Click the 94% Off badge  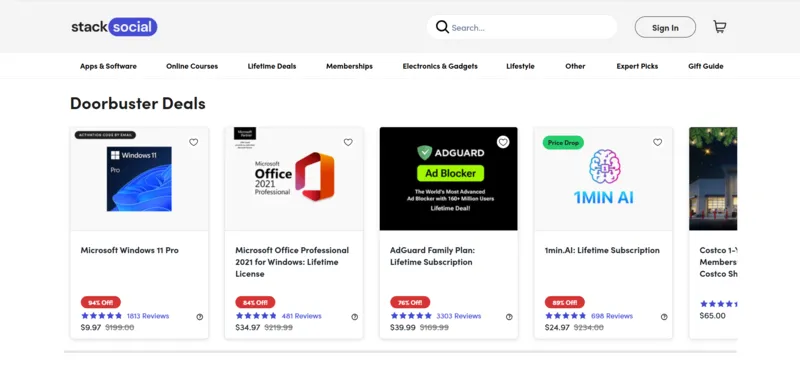click(101, 302)
